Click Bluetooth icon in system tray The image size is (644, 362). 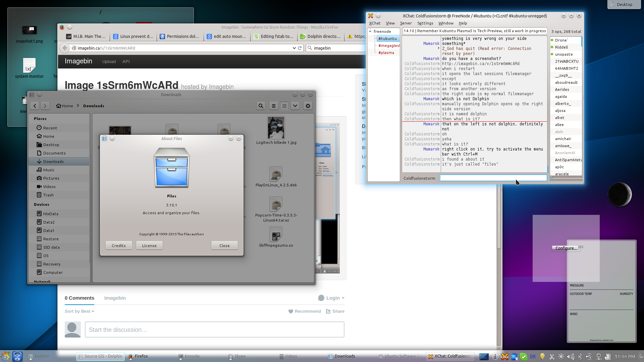[580, 357]
